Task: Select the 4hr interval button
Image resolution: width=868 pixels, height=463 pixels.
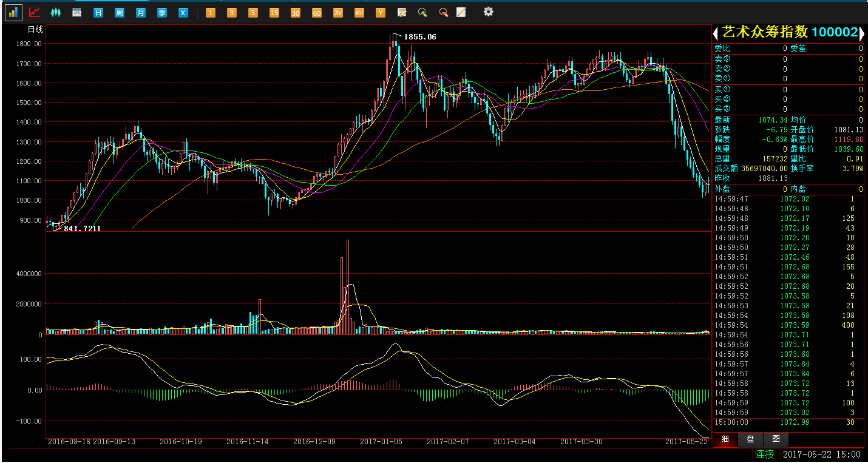Action: (x=359, y=13)
